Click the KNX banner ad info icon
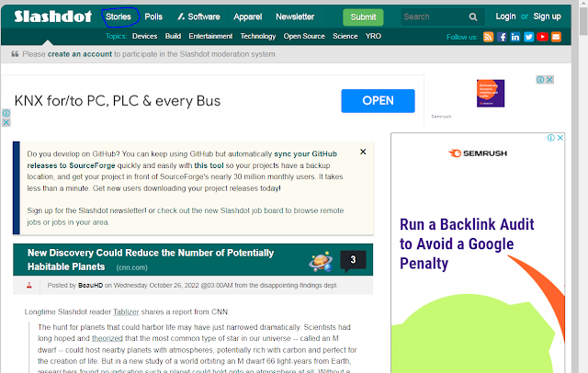The width and height of the screenshot is (588, 373). [x=6, y=113]
